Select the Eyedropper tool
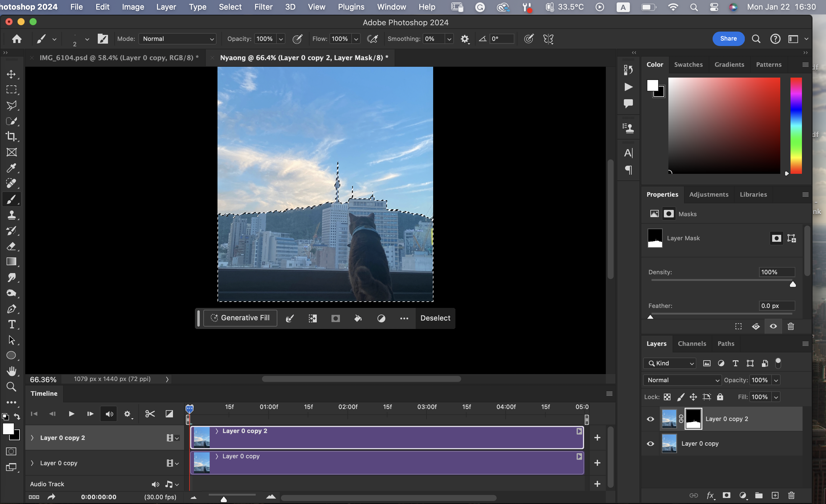Screen dimensions: 826x504 coord(11,168)
